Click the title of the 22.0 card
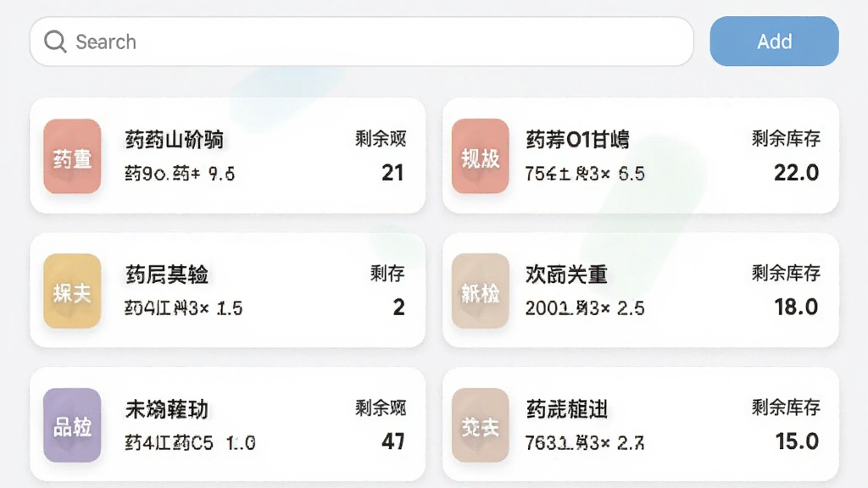 pos(577,140)
